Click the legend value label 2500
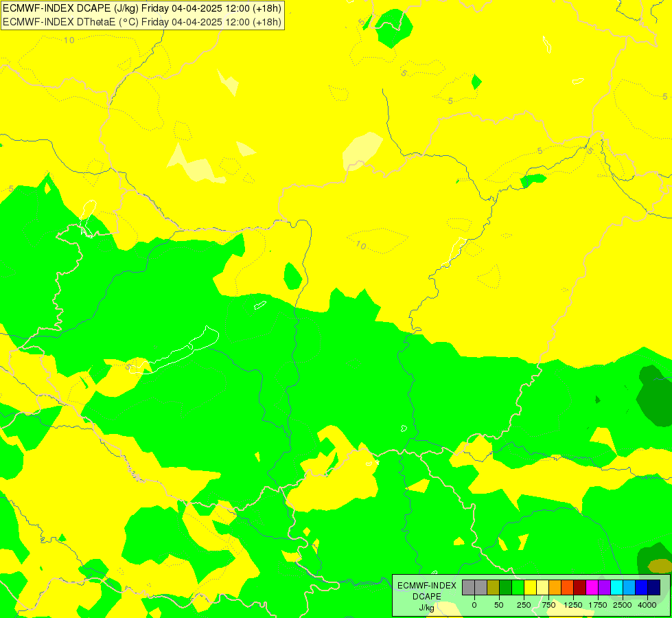 click(623, 605)
